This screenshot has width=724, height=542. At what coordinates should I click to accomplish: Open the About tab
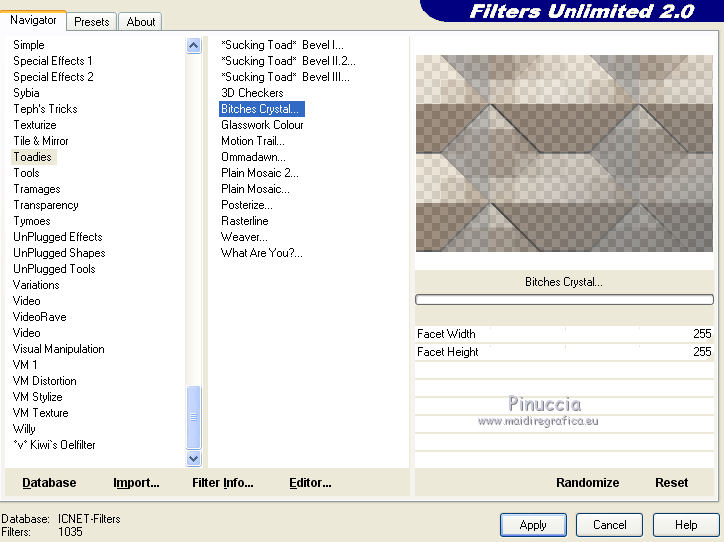point(141,22)
